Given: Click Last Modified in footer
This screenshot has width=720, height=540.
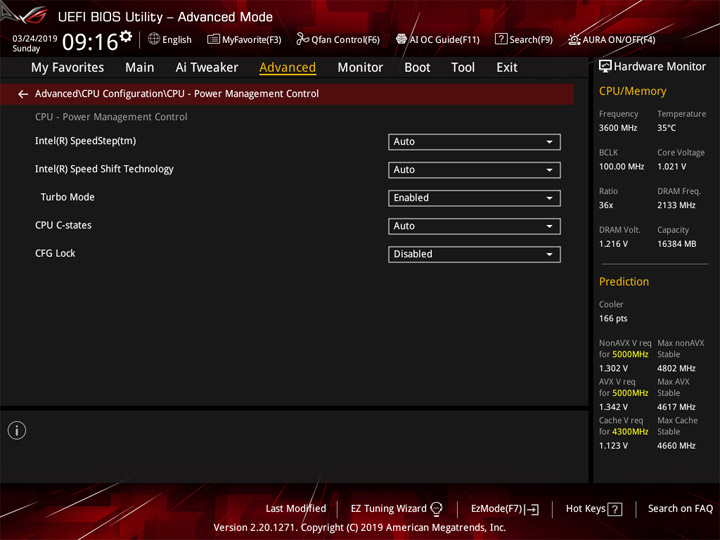Looking at the screenshot, I should 296,509.
